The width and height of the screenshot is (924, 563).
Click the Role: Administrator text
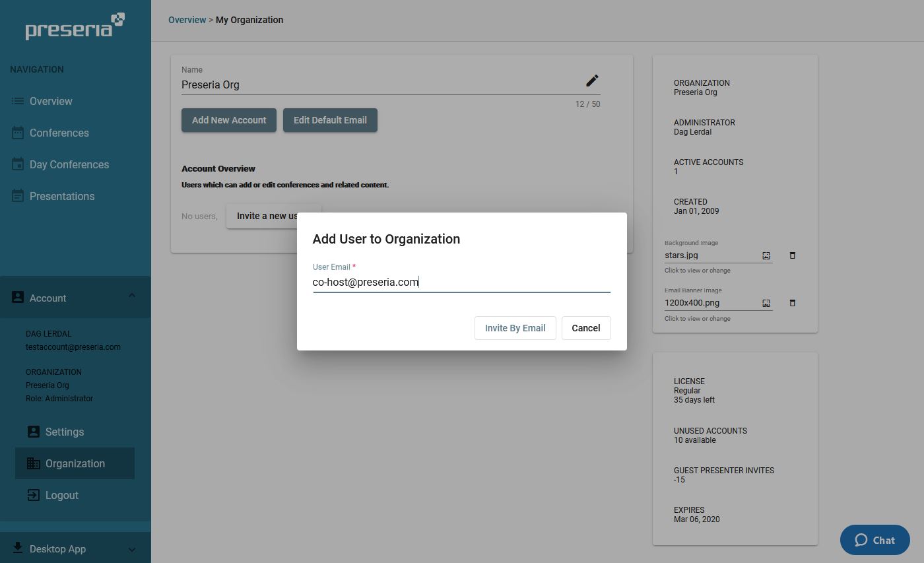[59, 398]
